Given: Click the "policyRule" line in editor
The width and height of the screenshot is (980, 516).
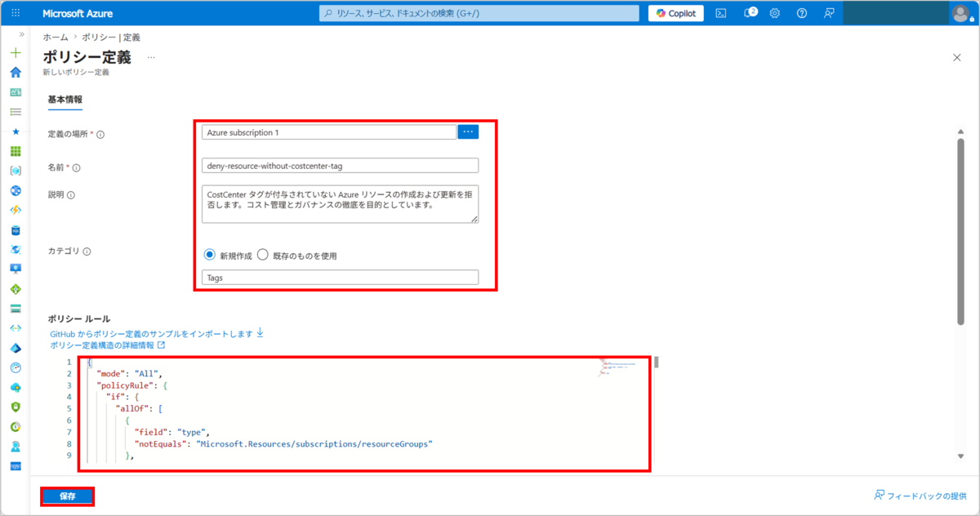Looking at the screenshot, I should (132, 385).
